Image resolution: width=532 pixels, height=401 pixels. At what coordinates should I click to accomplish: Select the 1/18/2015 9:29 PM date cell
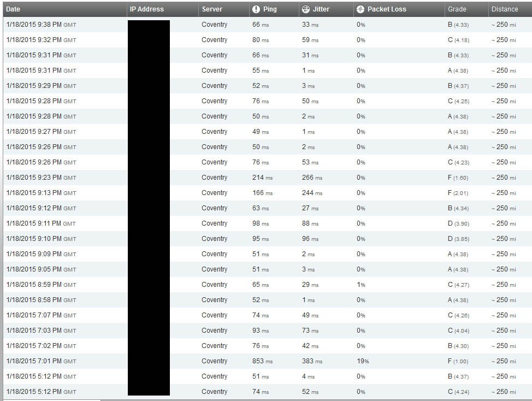tap(41, 86)
